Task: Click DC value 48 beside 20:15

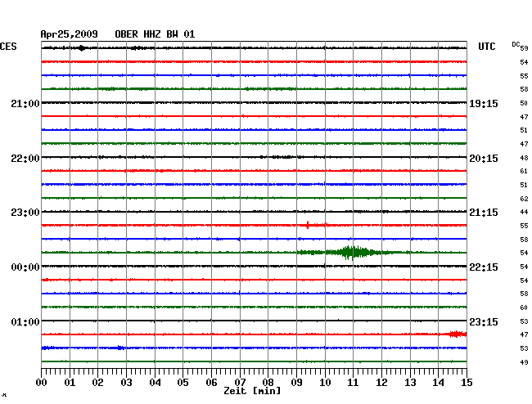Action: [524, 158]
